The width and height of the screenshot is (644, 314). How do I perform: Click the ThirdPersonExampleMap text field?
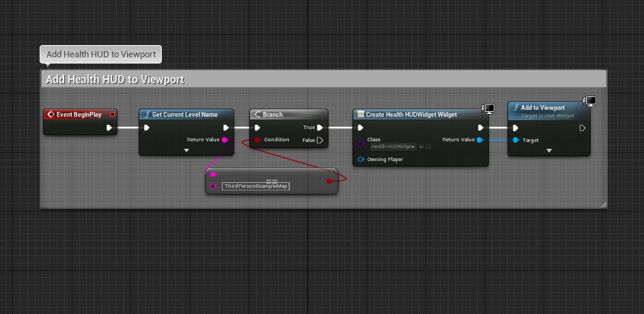pyautogui.click(x=255, y=186)
